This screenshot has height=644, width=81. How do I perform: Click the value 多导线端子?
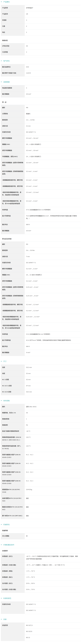click(x=30, y=8)
